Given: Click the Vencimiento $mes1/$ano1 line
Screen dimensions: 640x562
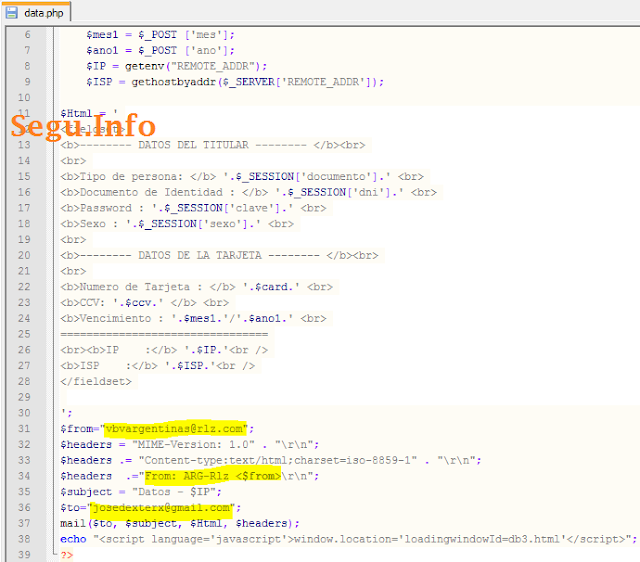Looking at the screenshot, I should [193, 318].
